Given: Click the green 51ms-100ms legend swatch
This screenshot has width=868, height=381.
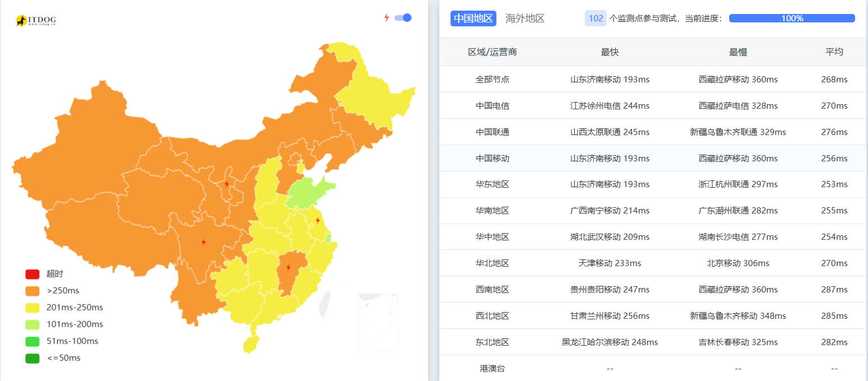Looking at the screenshot, I should point(32,341).
